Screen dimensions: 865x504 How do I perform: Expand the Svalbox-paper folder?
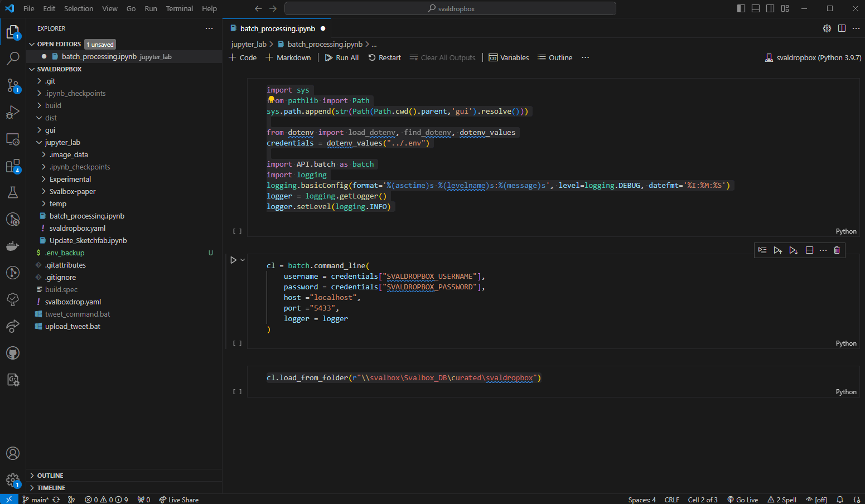click(x=44, y=192)
